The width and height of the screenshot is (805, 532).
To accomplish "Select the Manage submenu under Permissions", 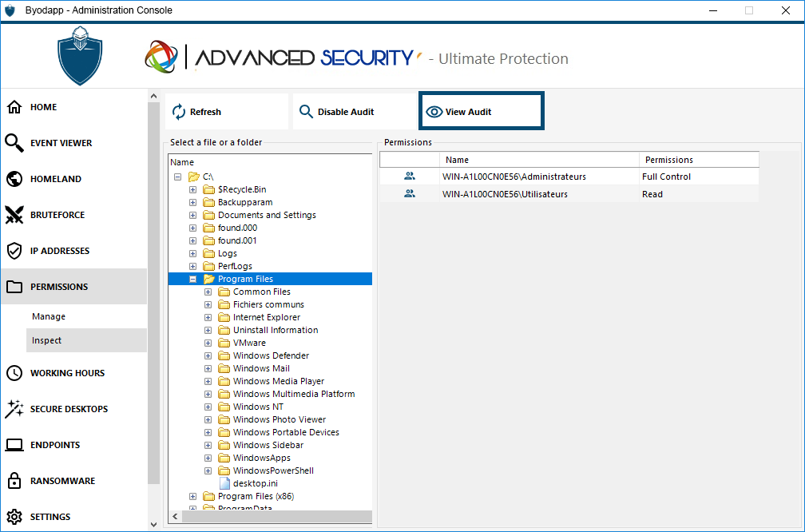I will click(x=49, y=316).
